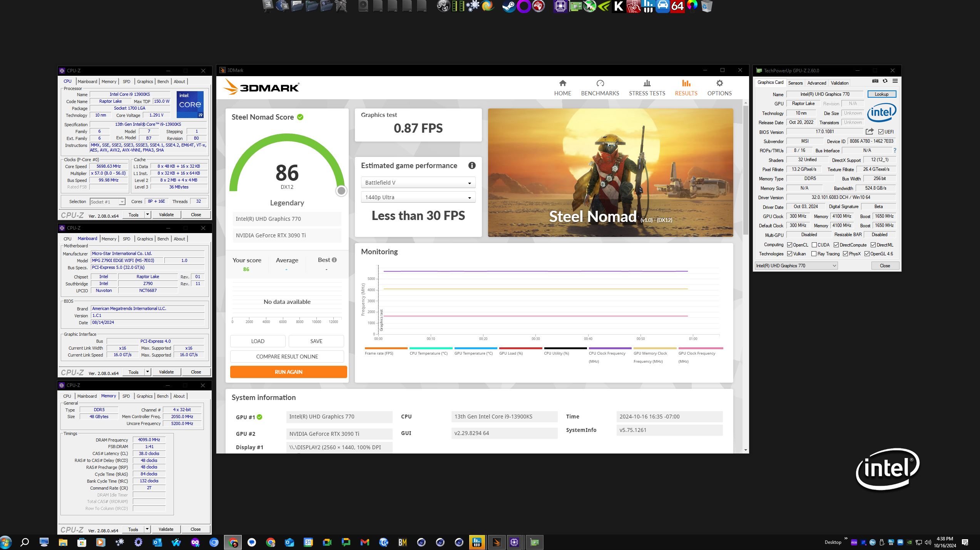Toggle the OpenCL checkbox
This screenshot has width=980, height=550.
pos(789,245)
